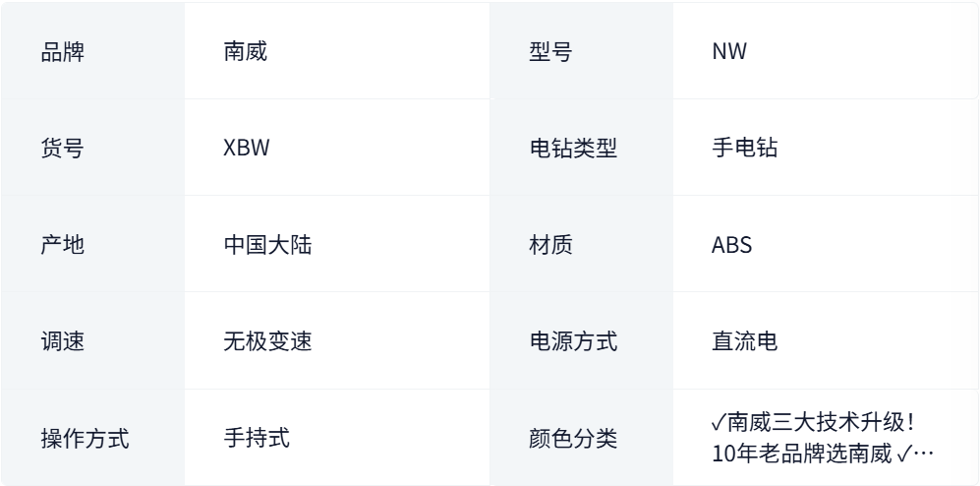Select the 直流电 power value

pos(744,341)
